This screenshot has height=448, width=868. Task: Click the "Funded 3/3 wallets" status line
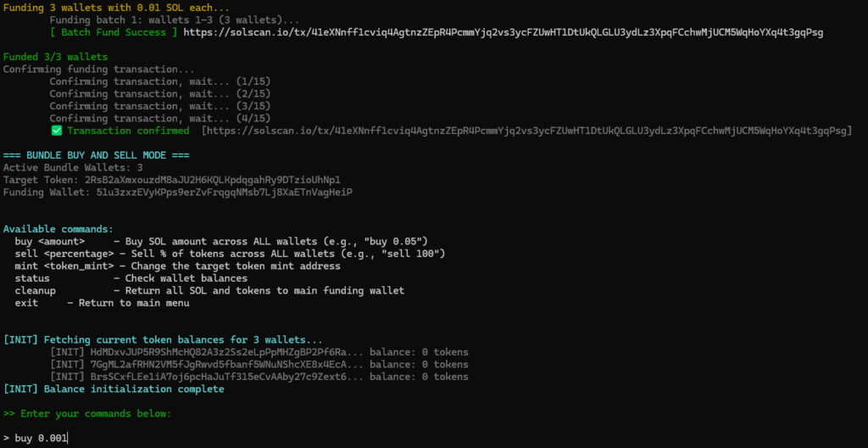point(56,57)
